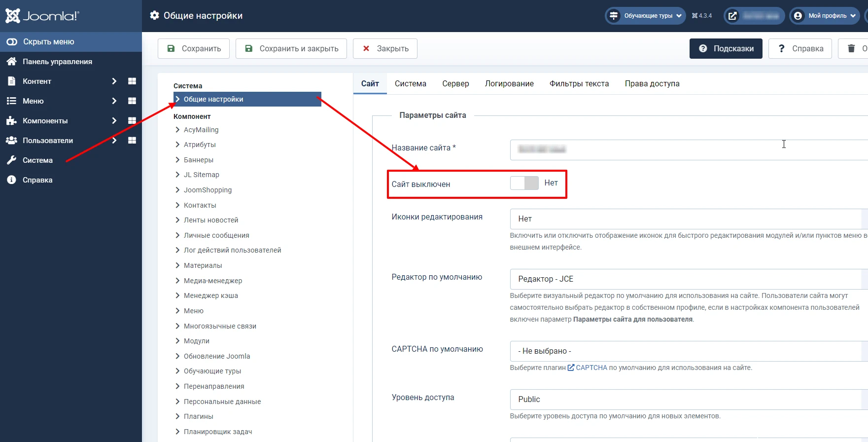The height and width of the screenshot is (442, 868).
Task: Click the Hide menu toggle icon
Action: click(x=12, y=42)
